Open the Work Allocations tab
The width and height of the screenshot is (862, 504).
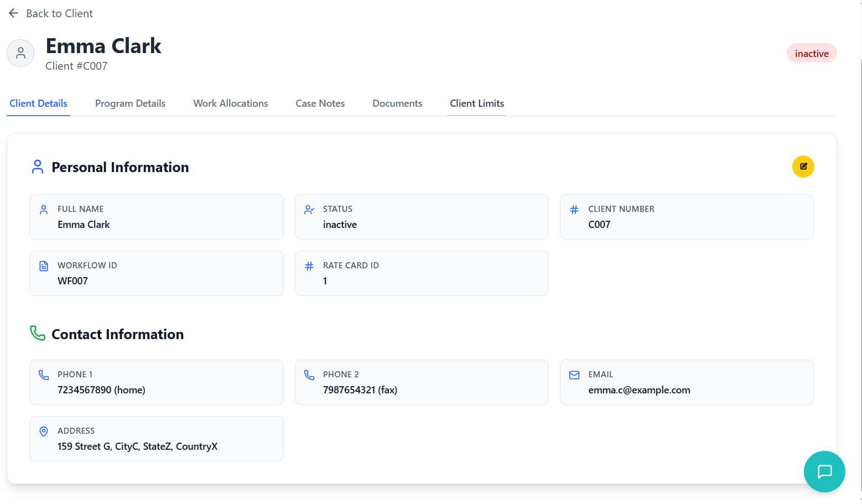pos(230,103)
